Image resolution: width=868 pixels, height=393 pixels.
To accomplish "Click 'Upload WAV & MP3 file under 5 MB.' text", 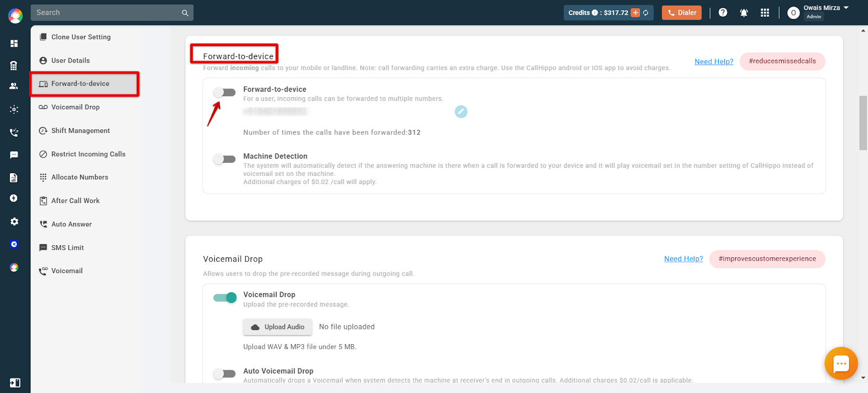I will [299, 347].
